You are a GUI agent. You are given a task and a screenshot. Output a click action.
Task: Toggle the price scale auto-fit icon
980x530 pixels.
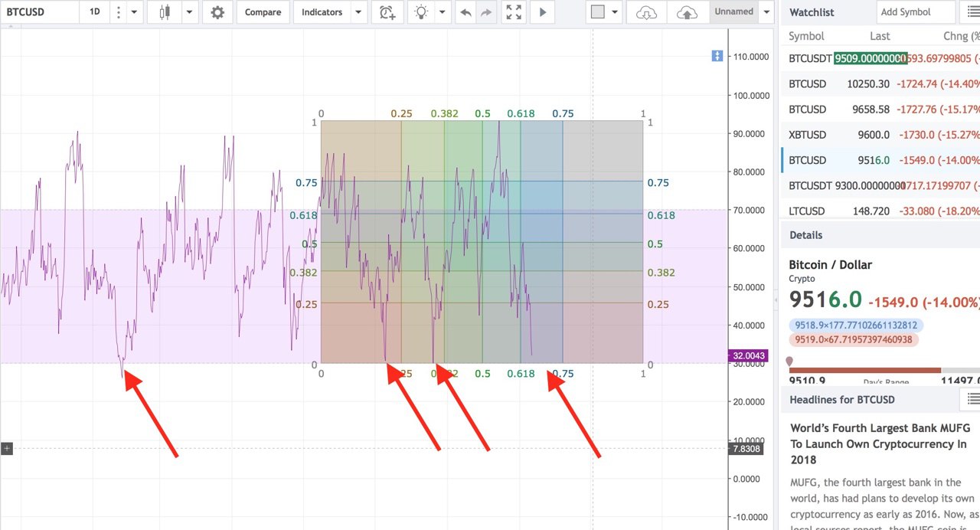point(717,56)
